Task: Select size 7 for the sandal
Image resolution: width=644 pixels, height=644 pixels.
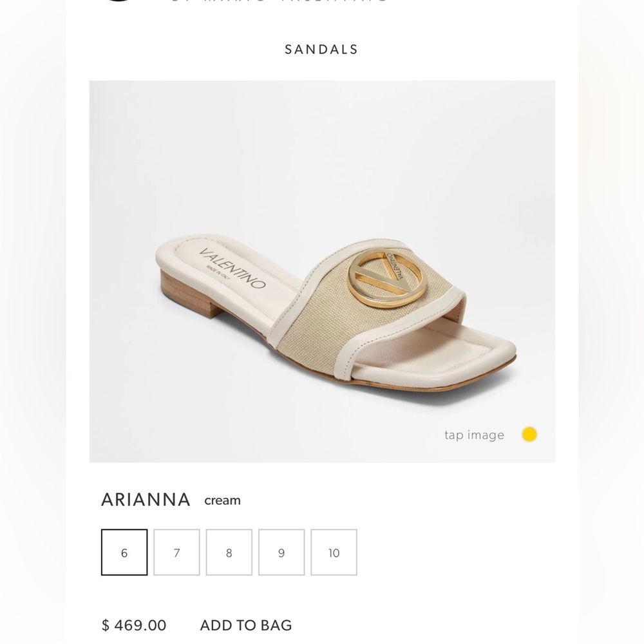Action: pyautogui.click(x=176, y=553)
